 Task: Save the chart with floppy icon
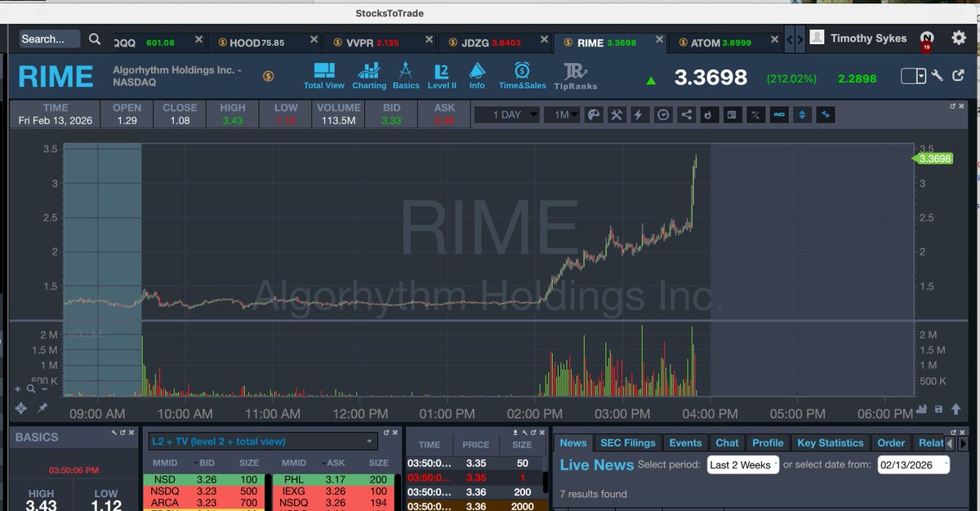[x=938, y=409]
